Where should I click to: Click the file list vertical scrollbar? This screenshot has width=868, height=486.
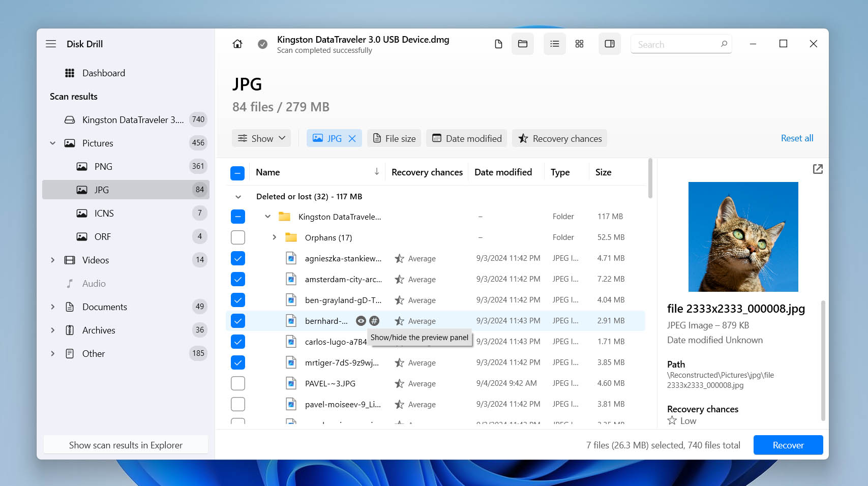(650, 179)
